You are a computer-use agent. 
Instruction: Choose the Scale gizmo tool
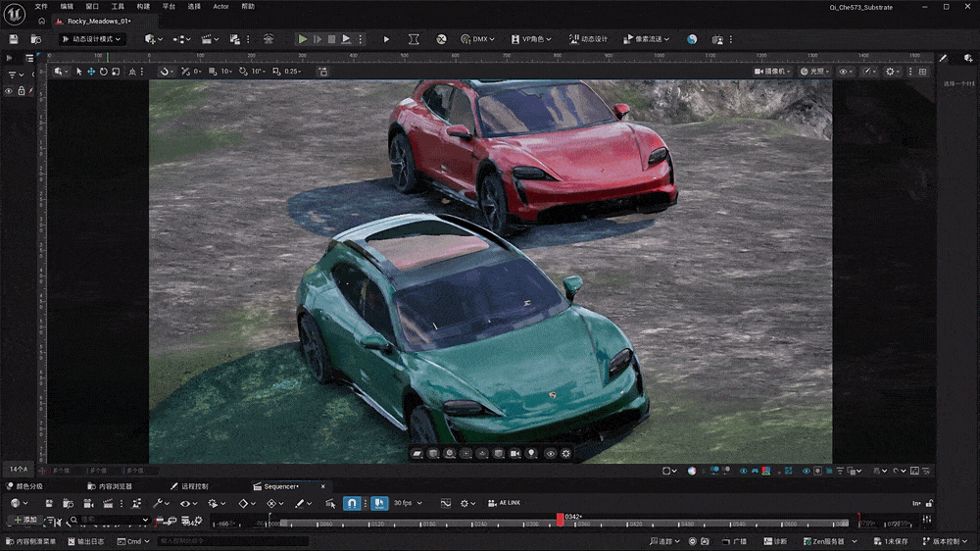[x=117, y=72]
